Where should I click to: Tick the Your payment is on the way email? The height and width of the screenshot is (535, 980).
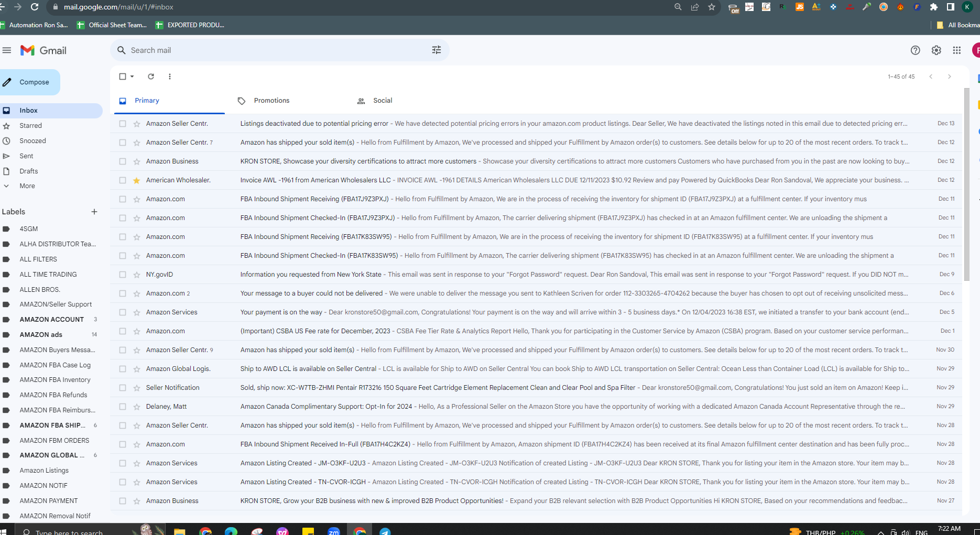click(x=122, y=312)
